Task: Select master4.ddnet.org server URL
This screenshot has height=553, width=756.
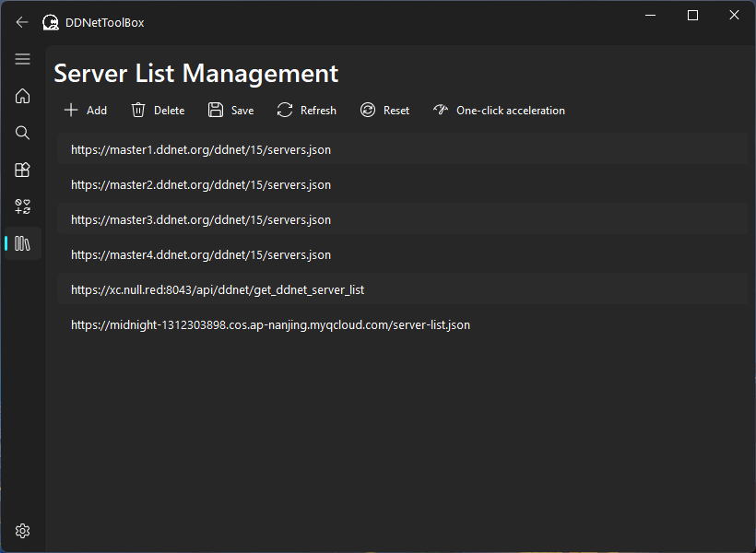Action: [x=402, y=255]
